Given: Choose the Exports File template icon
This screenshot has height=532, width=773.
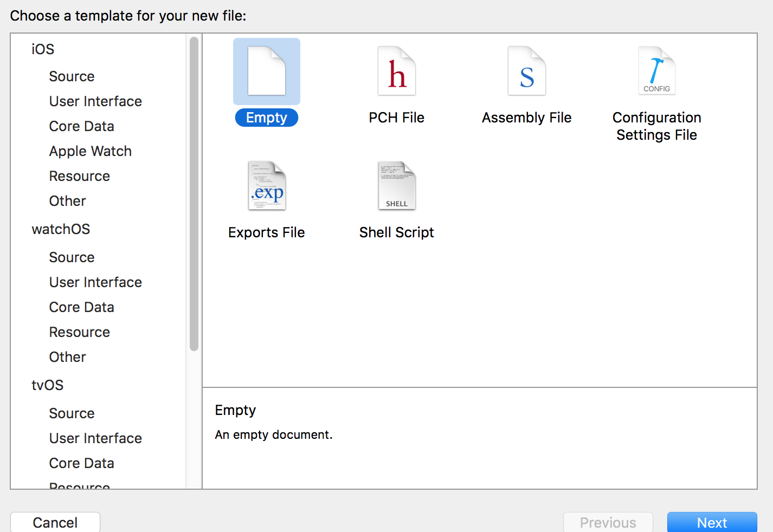Looking at the screenshot, I should coord(267,186).
